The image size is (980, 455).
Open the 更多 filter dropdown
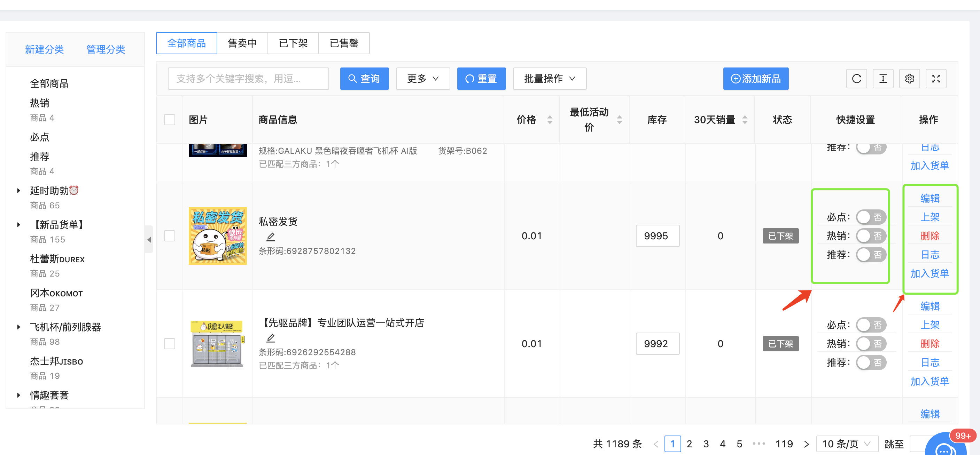pos(422,79)
